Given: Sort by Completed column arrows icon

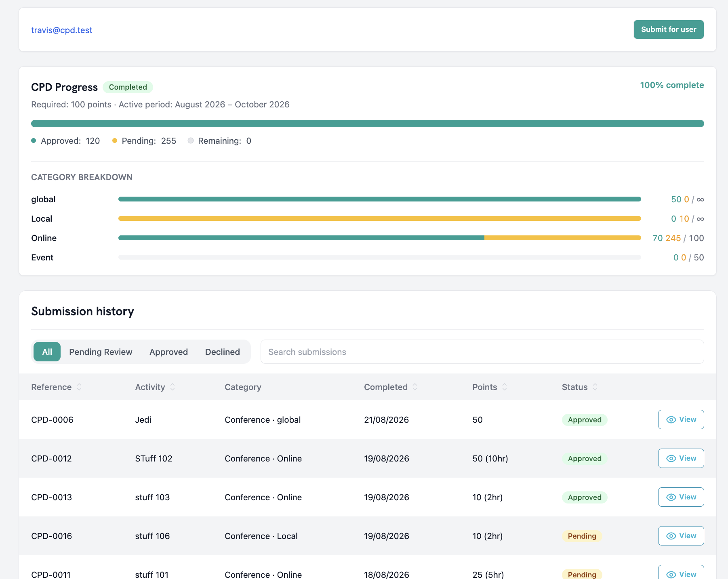Looking at the screenshot, I should point(415,387).
